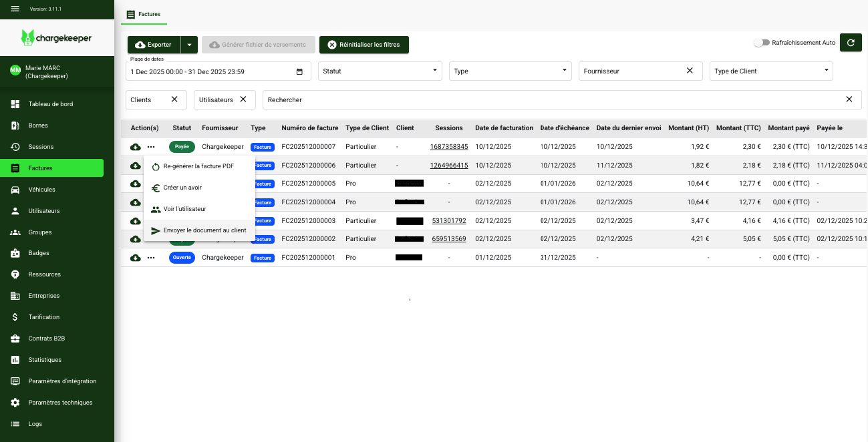Choose Envoyer le document au client

pyautogui.click(x=204, y=230)
